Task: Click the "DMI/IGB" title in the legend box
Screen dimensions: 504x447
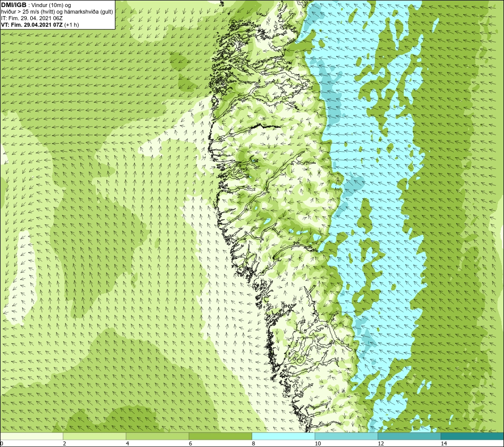Action: coord(13,5)
